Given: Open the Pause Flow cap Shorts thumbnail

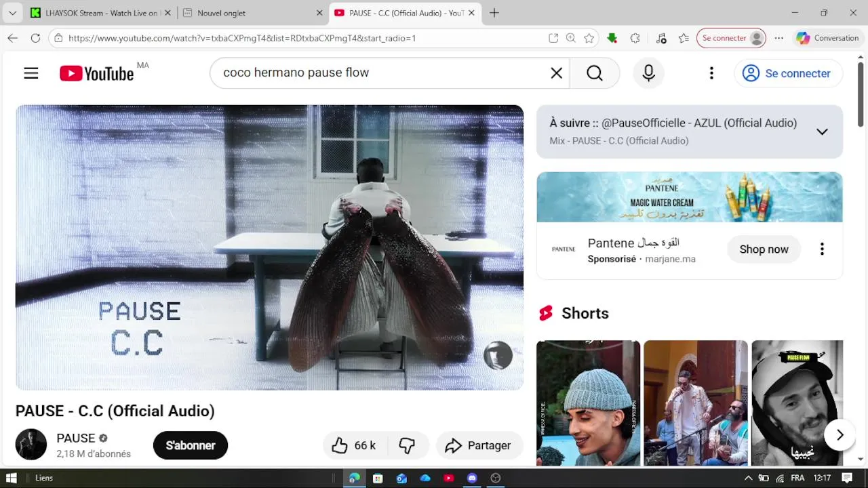Looking at the screenshot, I should pos(797,403).
